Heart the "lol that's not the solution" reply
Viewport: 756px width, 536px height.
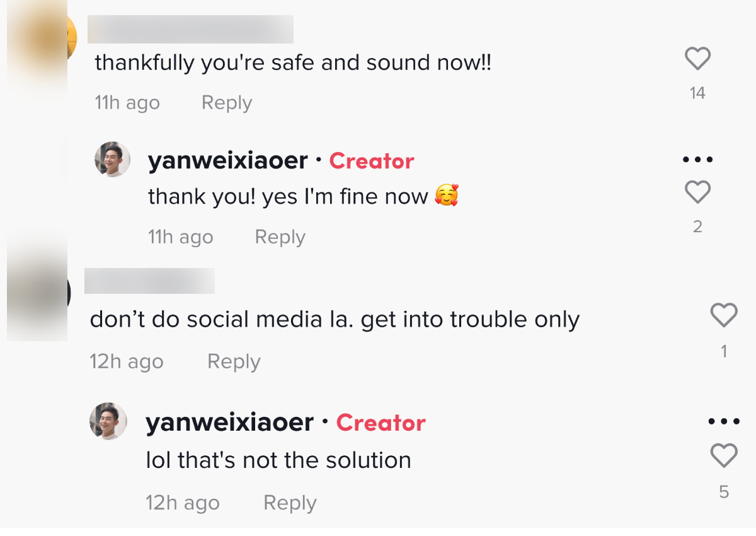point(724,455)
